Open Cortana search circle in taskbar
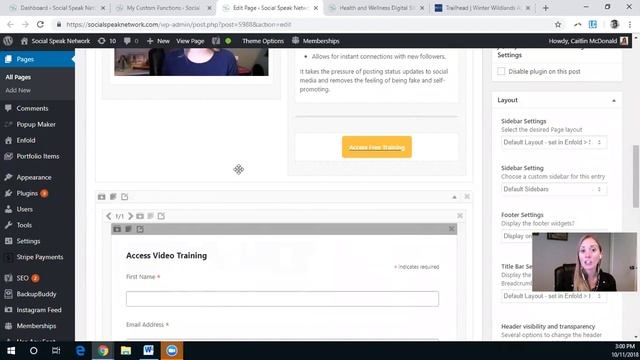 (x=33, y=351)
